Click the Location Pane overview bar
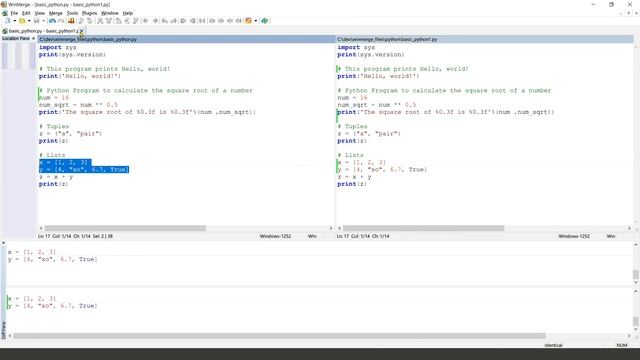The width and height of the screenshot is (640, 360). pos(19,56)
